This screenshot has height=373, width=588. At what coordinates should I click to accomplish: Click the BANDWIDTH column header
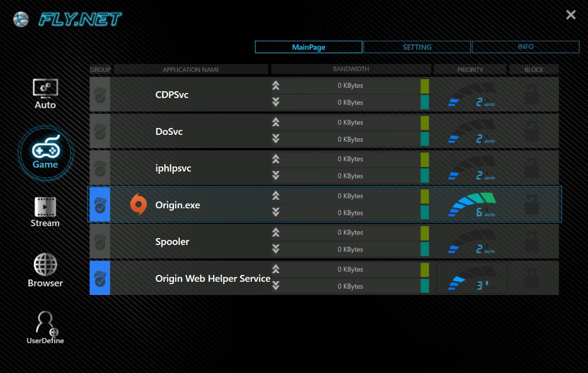(351, 69)
